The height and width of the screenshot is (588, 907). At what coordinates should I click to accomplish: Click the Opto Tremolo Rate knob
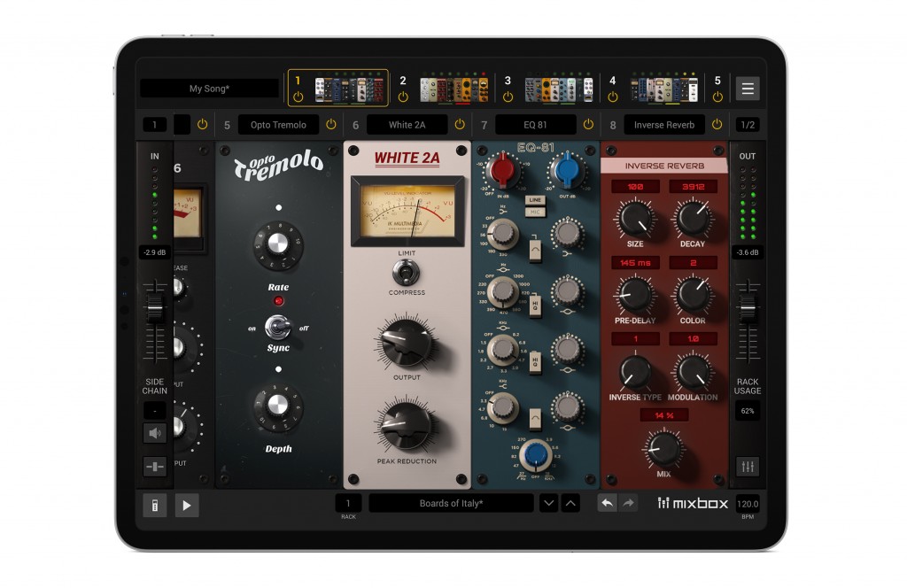tap(278, 244)
